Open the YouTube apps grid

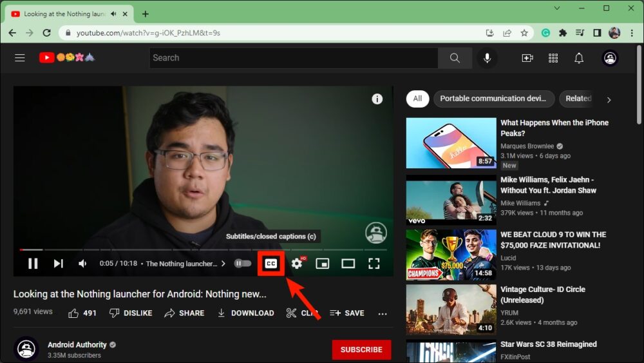coord(553,58)
